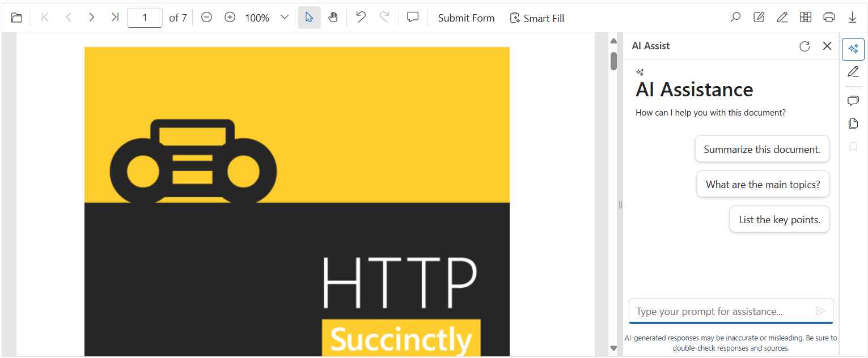
Task: Zoom in on the document
Action: point(230,17)
